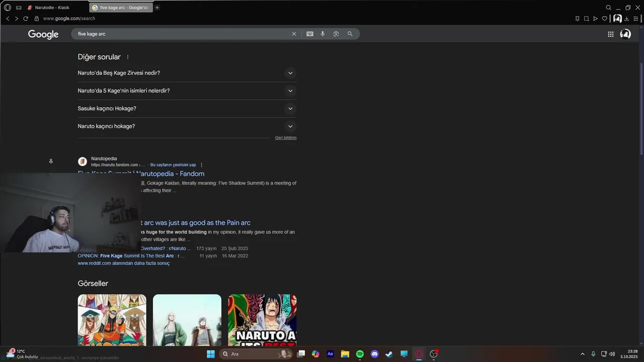This screenshot has height=362, width=644.
Task: View site security lock info
Action: click(x=36, y=19)
